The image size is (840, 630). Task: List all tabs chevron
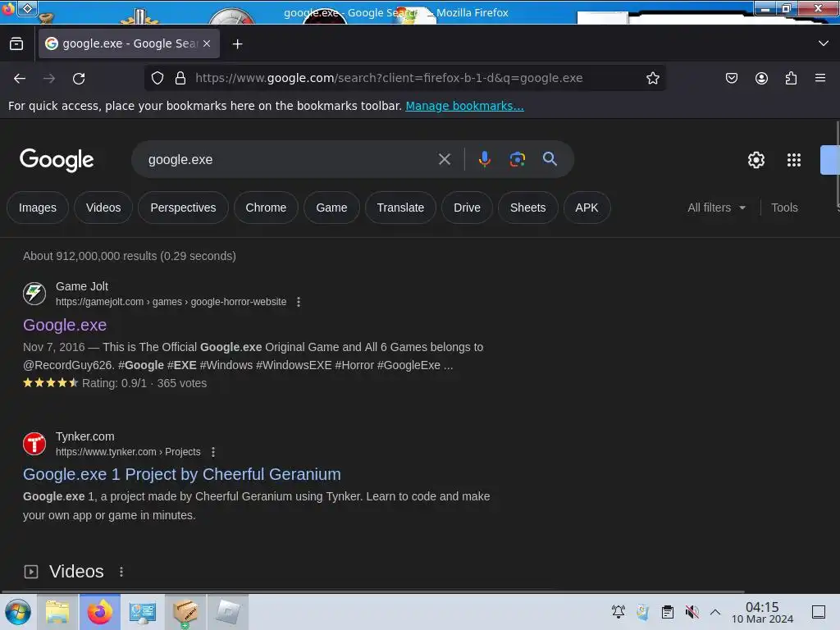(824, 43)
